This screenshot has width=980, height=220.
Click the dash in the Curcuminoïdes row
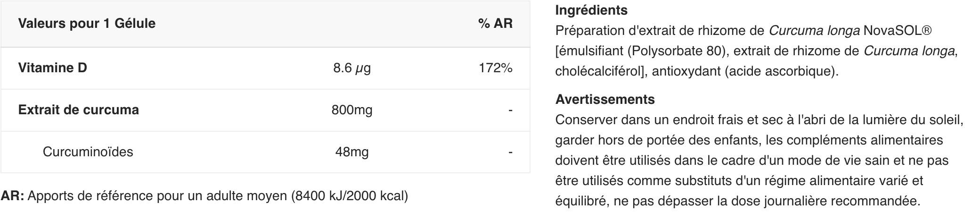510,152
